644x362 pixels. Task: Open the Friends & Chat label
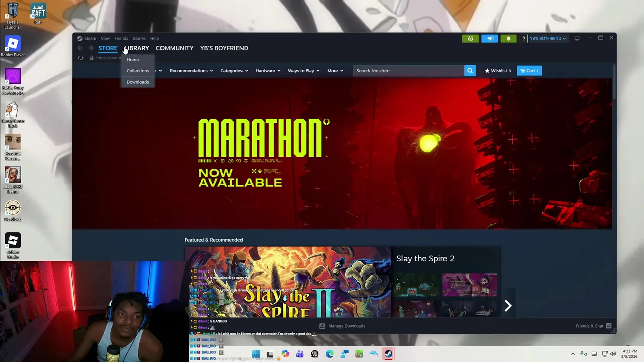tap(590, 326)
